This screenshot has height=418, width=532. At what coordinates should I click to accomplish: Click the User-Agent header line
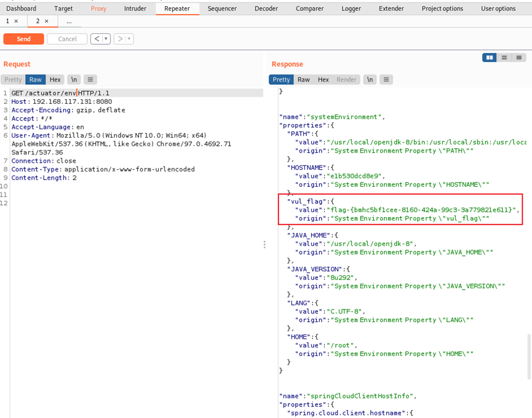(121, 144)
